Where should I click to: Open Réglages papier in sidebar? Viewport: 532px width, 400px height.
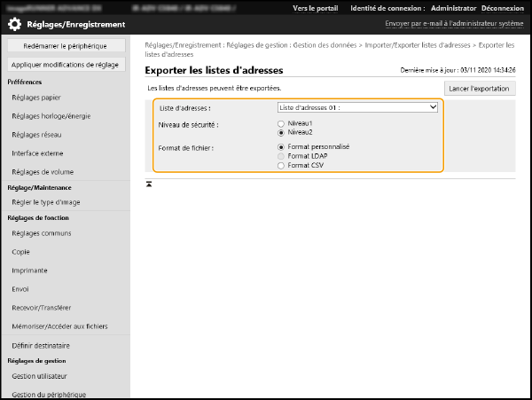pyautogui.click(x=37, y=98)
